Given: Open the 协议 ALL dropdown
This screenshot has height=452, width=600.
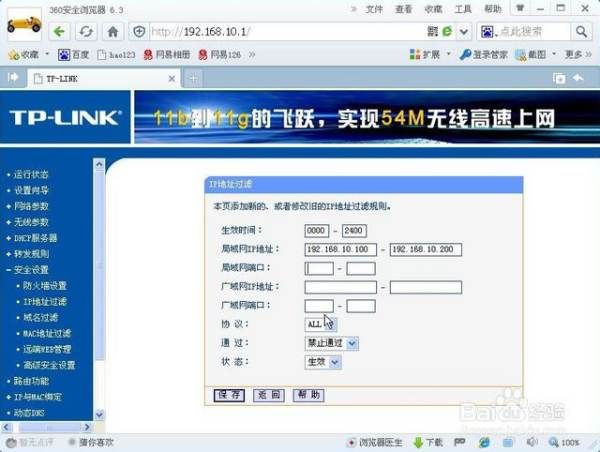Looking at the screenshot, I should tap(321, 325).
